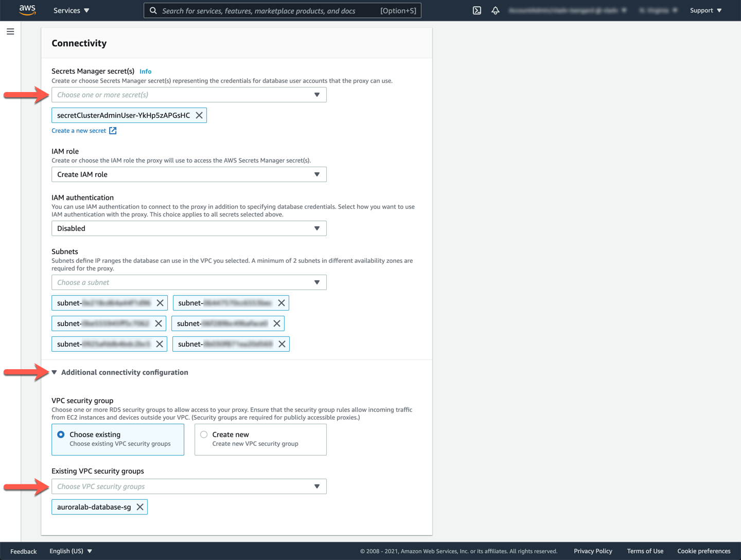741x560 pixels.
Task: Open the left hamburger navigation menu
Action: click(x=10, y=32)
